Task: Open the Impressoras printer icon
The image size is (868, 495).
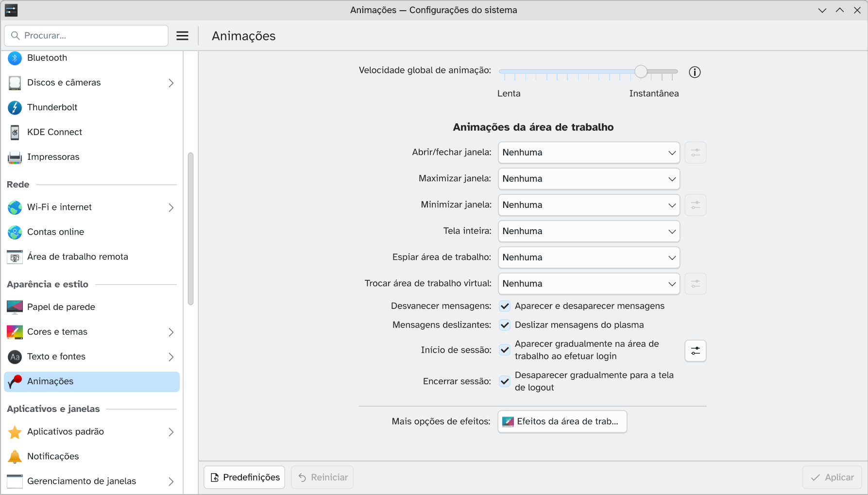Action: click(15, 157)
